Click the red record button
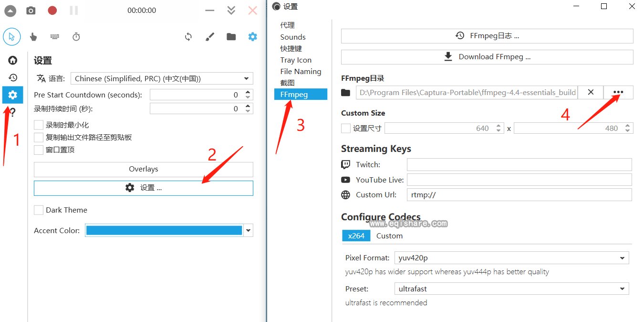This screenshot has height=322, width=644. (x=52, y=11)
